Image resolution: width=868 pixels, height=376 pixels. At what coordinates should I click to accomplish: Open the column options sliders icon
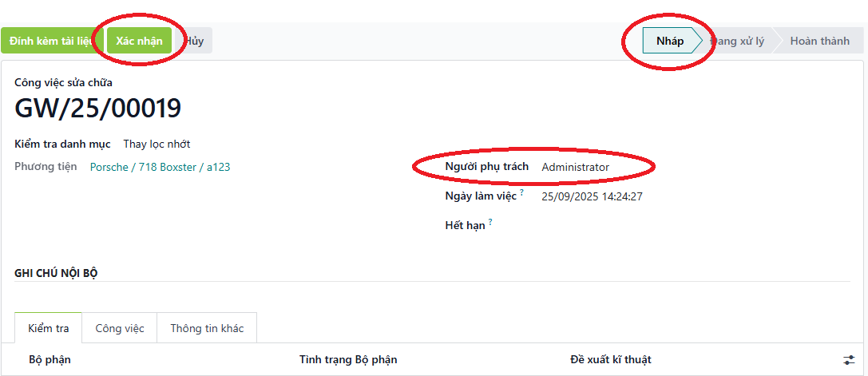click(849, 360)
